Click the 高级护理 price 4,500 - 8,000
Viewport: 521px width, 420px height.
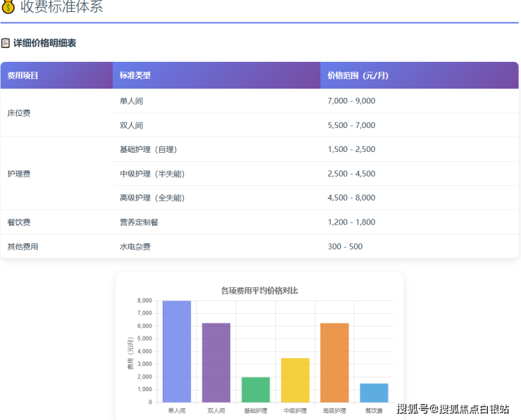click(x=351, y=198)
